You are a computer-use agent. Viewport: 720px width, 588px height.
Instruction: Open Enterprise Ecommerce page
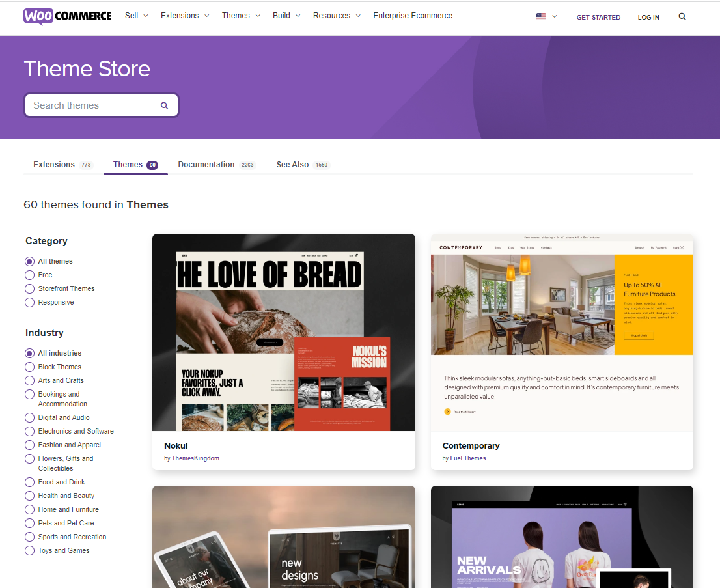[x=413, y=16]
